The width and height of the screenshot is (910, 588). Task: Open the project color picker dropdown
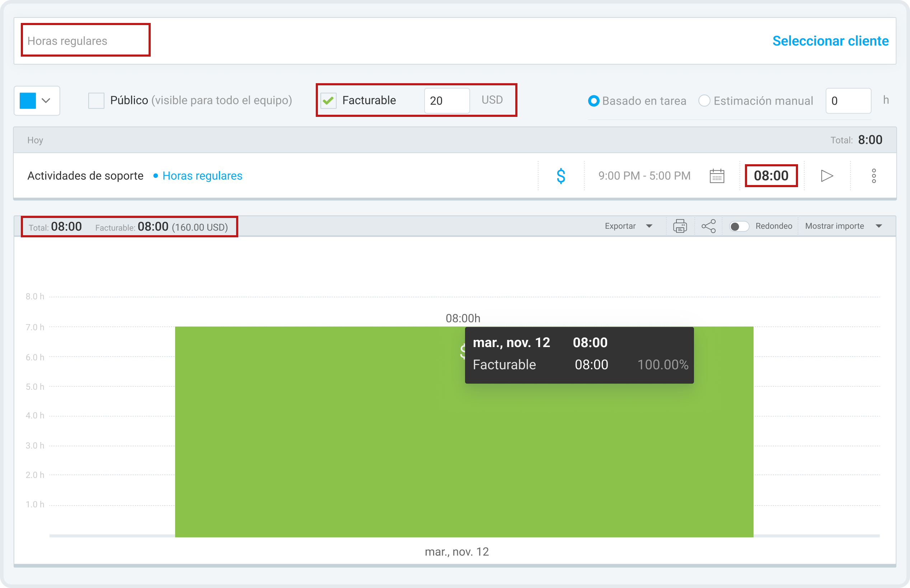coord(37,101)
